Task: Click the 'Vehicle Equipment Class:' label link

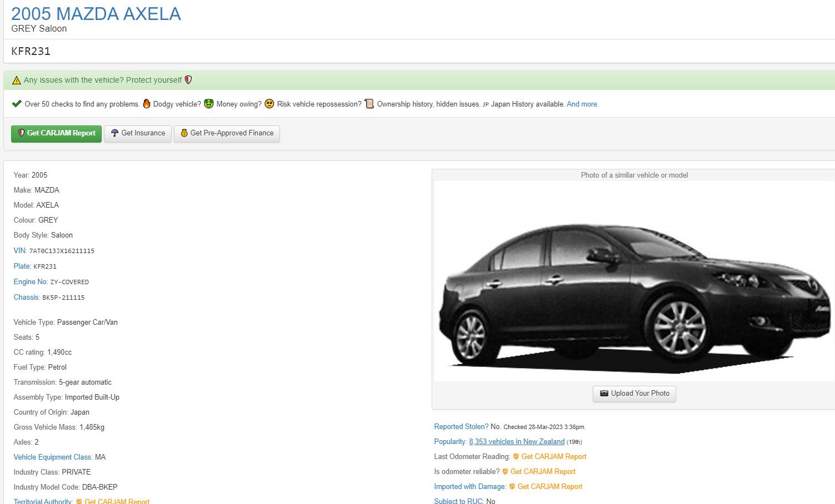Action: coord(53,457)
